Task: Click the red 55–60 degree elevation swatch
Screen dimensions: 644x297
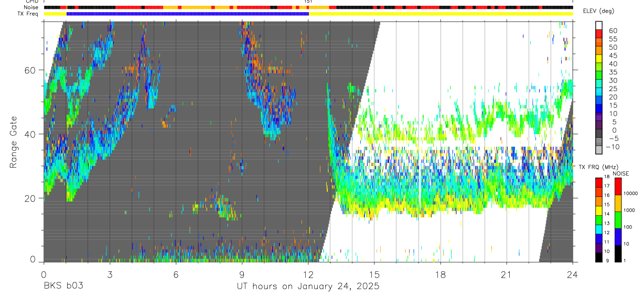Action: pyautogui.click(x=599, y=34)
